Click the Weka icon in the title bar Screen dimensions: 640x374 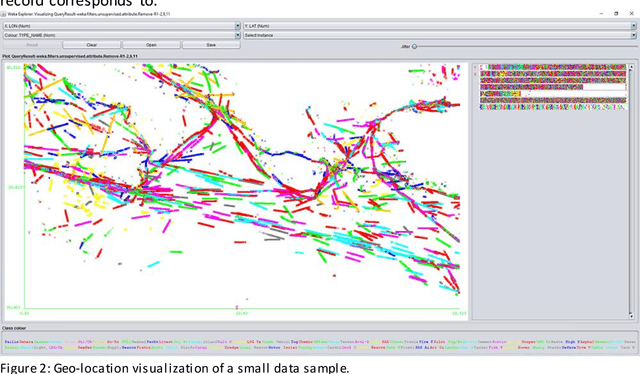point(4,14)
